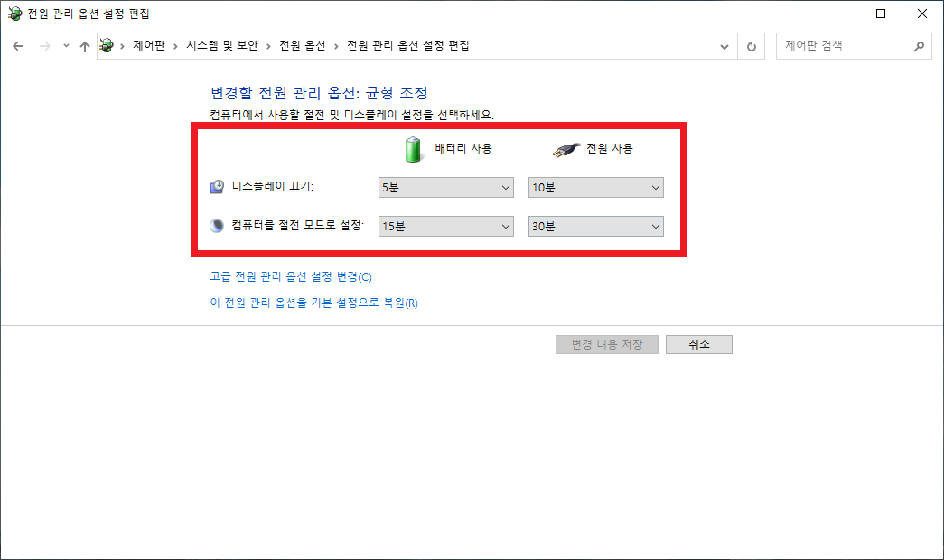Open recent locations chevron next to forward arrow
The image size is (944, 560).
(x=66, y=46)
